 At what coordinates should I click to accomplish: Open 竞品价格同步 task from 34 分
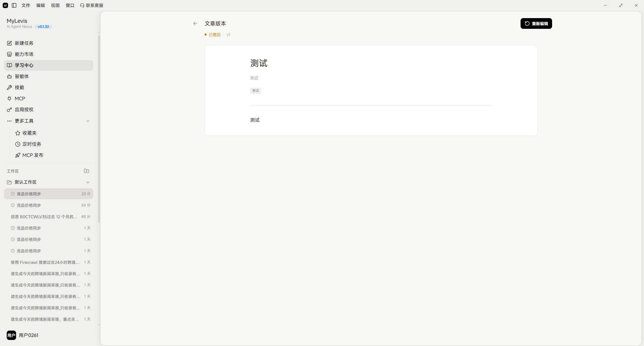pos(49,205)
